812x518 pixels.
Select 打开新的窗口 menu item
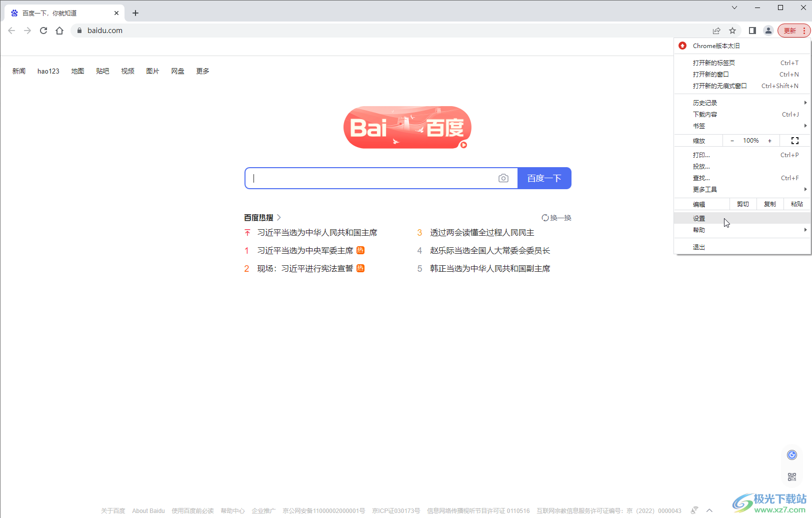(x=742, y=74)
